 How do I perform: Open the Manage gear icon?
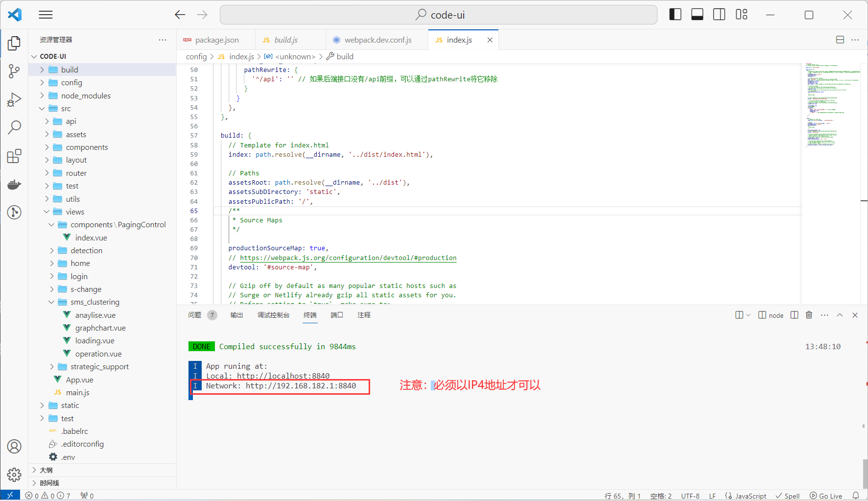click(14, 475)
